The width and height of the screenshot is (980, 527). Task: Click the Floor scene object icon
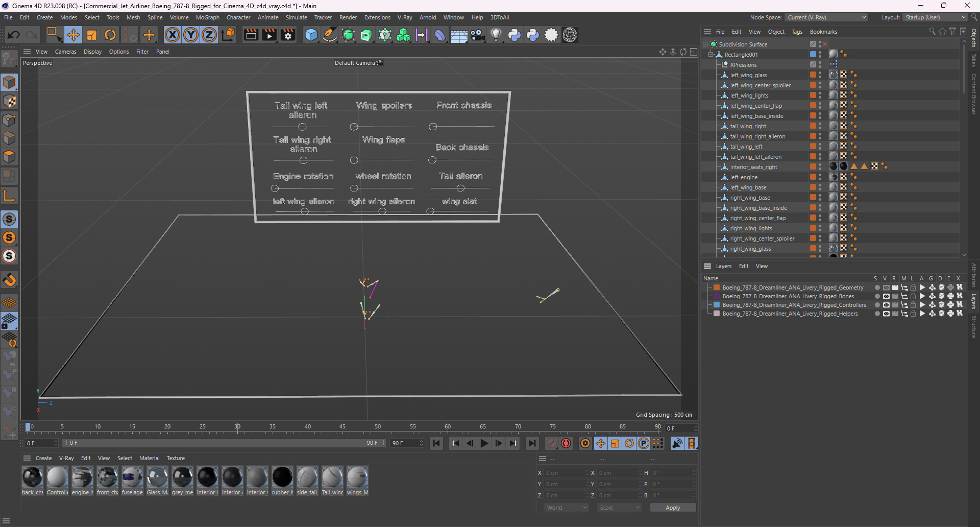tap(458, 35)
